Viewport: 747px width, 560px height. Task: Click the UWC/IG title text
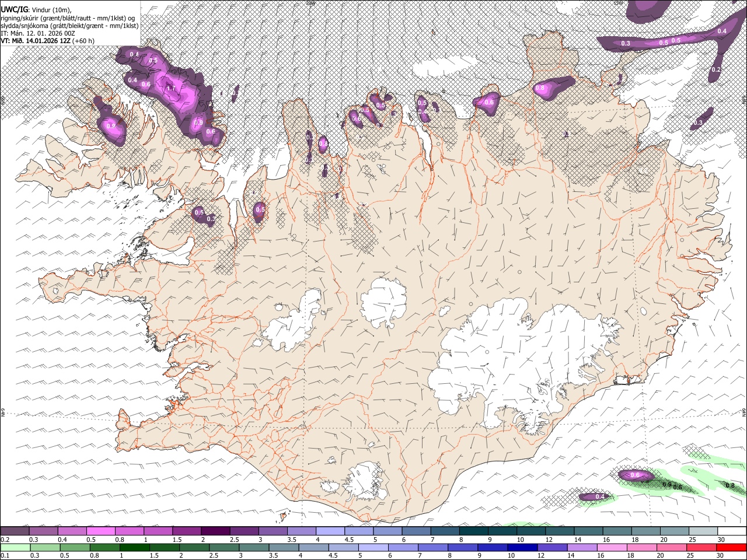(13, 10)
